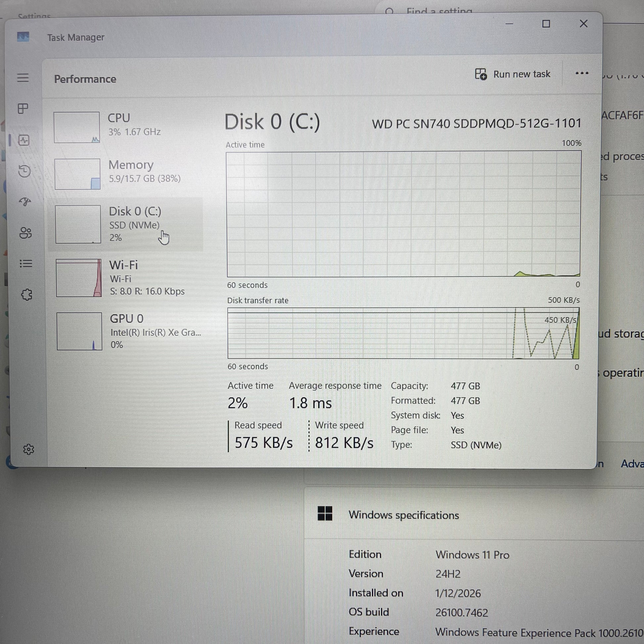This screenshot has width=644, height=644.
Task: Open the Details list page icon
Action: click(x=26, y=264)
